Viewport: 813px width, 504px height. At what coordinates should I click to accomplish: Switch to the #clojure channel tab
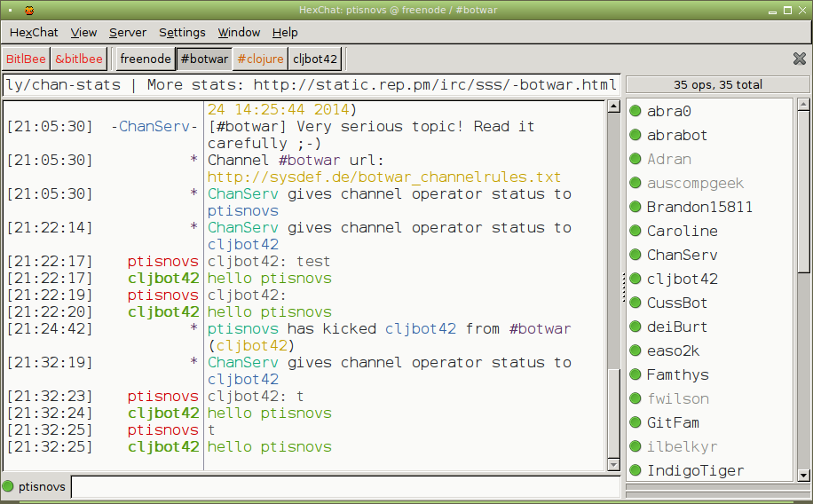tap(260, 59)
